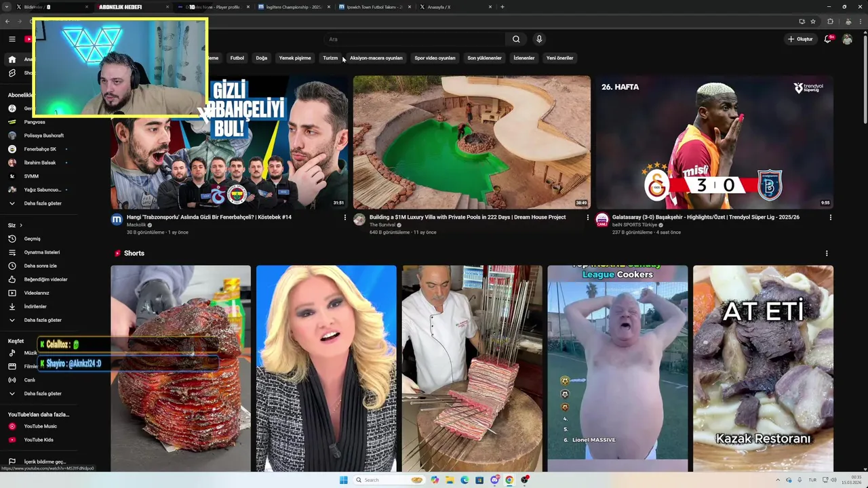The width and height of the screenshot is (868, 488).
Task: Open Chrome from the taskbar
Action: (x=509, y=480)
